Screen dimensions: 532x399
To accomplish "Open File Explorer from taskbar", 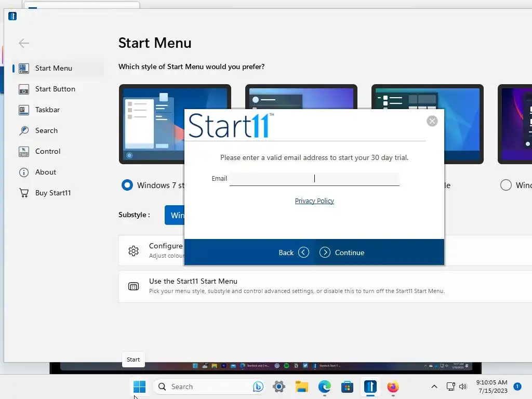I will click(302, 387).
